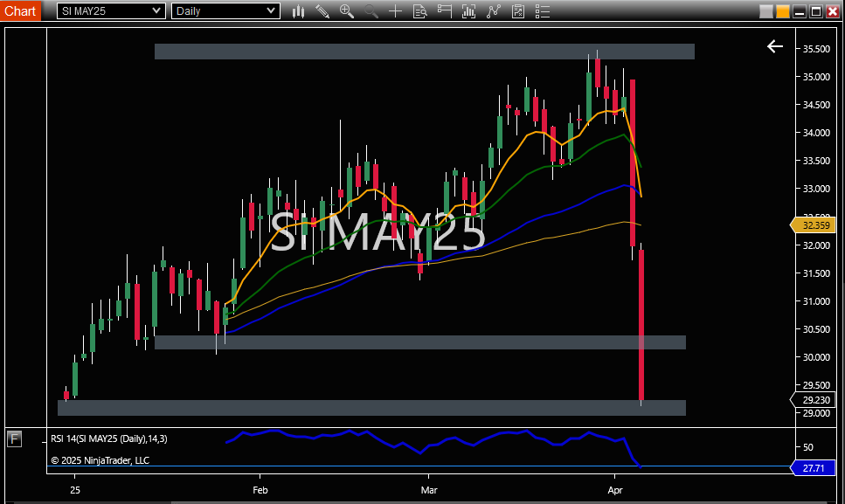Screen dimensions: 845x504
Task: Click the 32.000 price axis label
Action: pos(816,245)
